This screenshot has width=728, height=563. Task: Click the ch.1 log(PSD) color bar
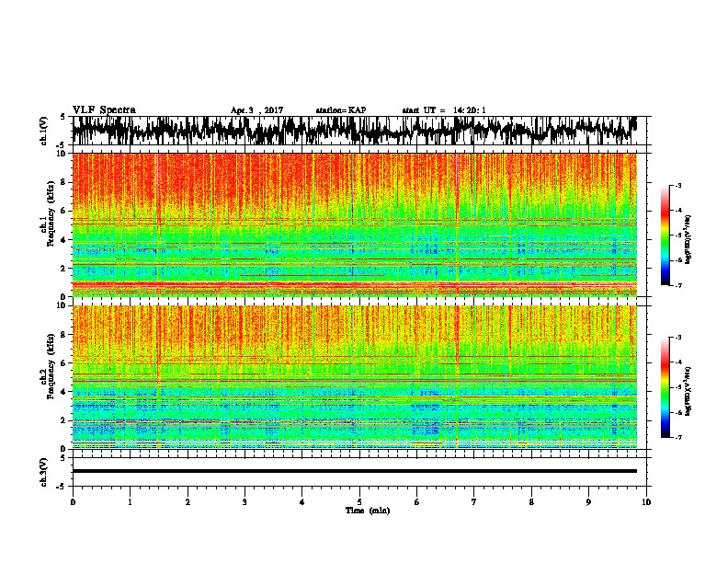coord(665,236)
